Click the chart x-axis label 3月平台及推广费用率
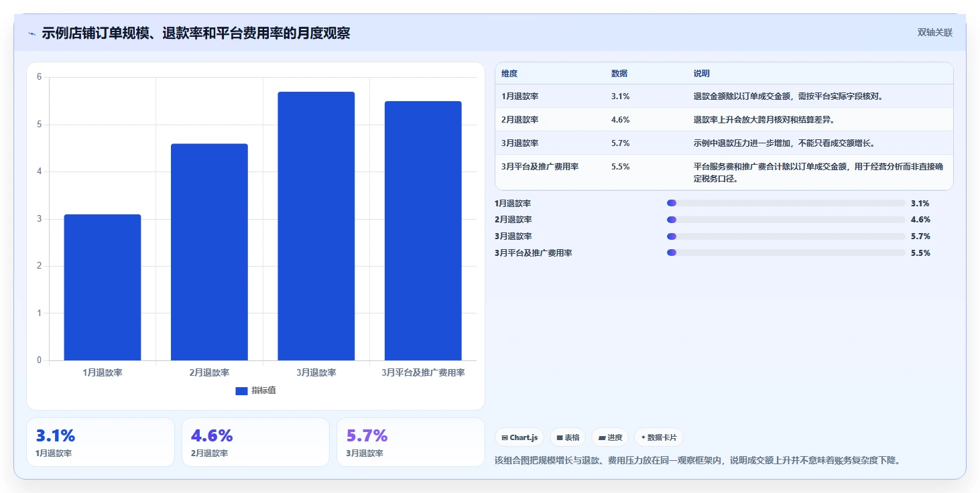Viewport: 980px width, 493px height. tap(423, 372)
